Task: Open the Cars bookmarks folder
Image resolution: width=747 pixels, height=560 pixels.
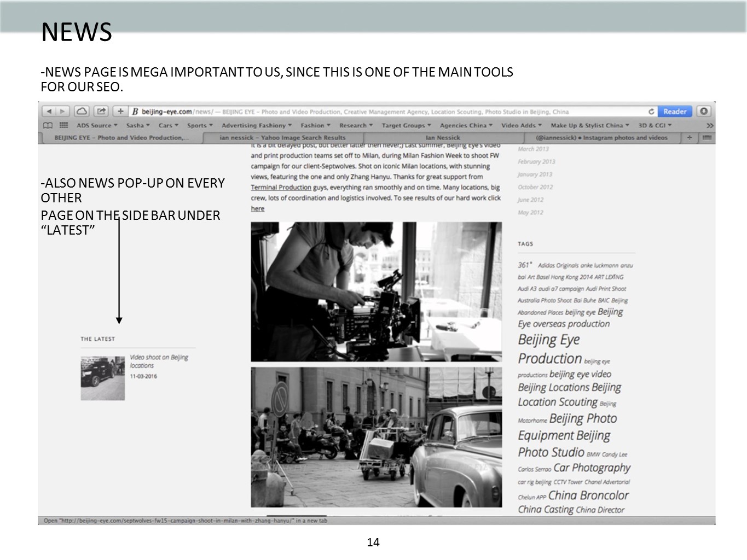Action: point(169,125)
